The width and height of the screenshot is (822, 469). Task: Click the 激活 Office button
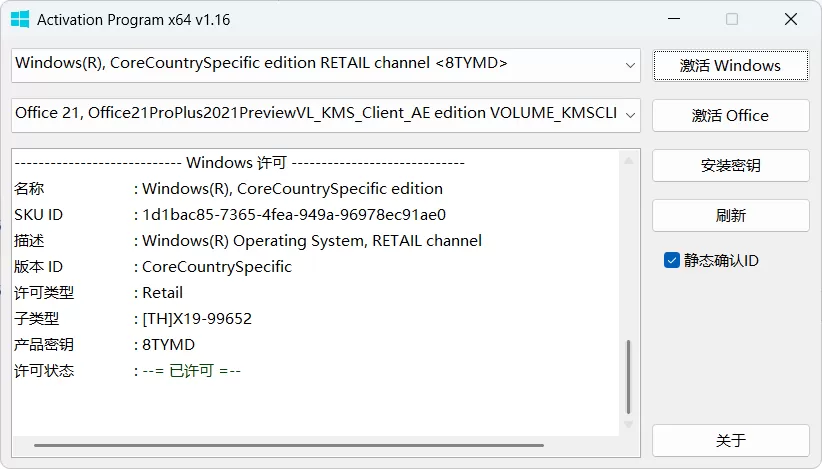(730, 115)
